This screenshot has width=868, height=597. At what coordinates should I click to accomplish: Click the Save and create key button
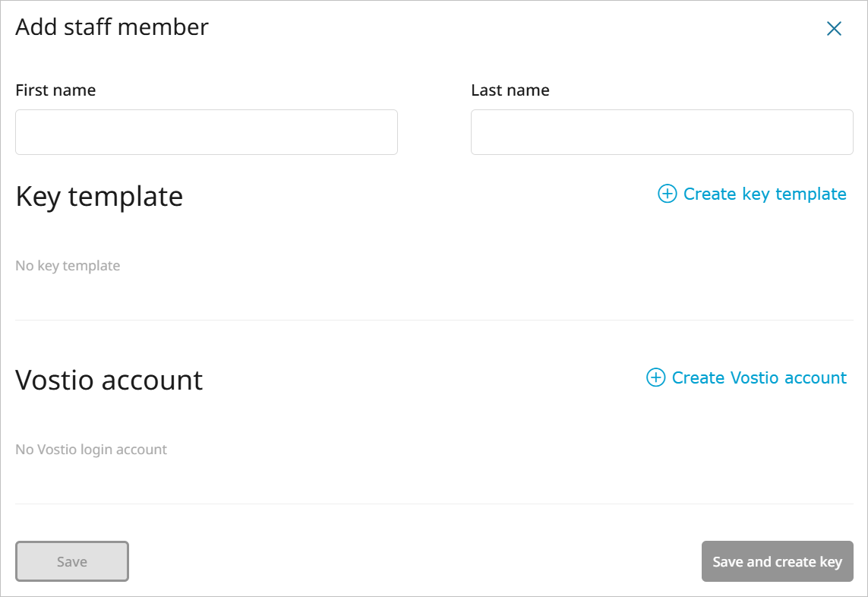(777, 561)
